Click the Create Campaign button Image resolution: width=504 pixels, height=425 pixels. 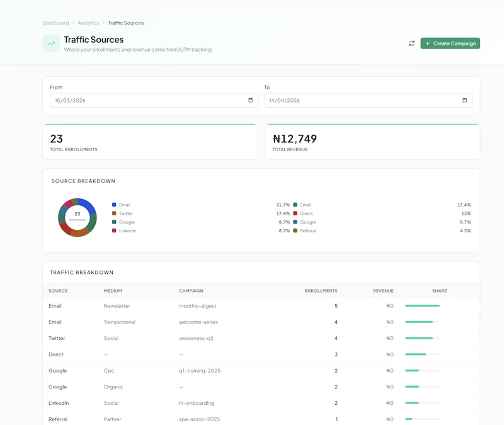pyautogui.click(x=450, y=43)
